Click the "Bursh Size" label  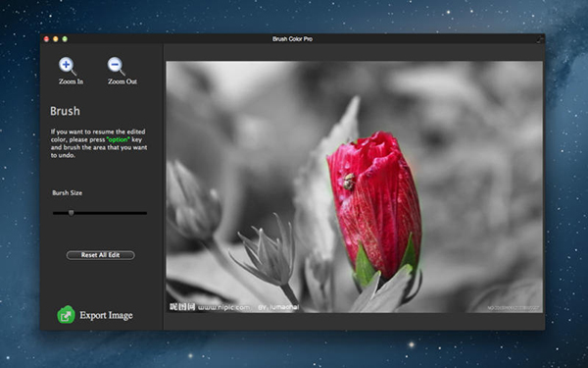67,193
